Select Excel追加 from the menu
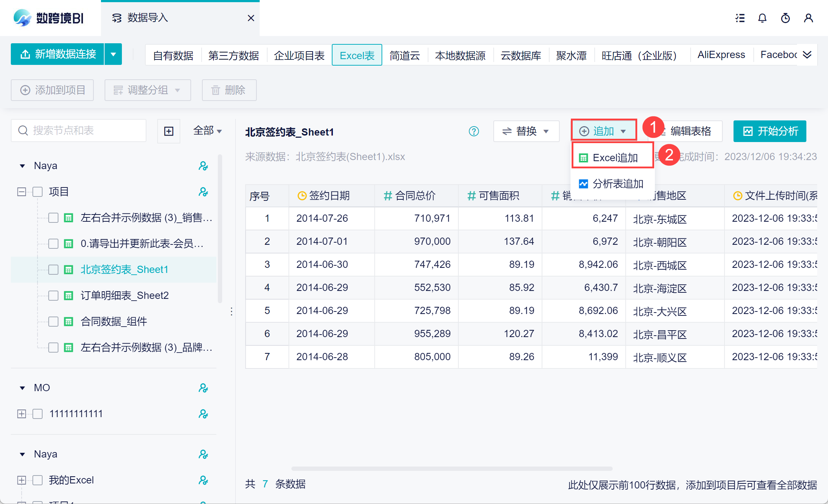 click(612, 158)
